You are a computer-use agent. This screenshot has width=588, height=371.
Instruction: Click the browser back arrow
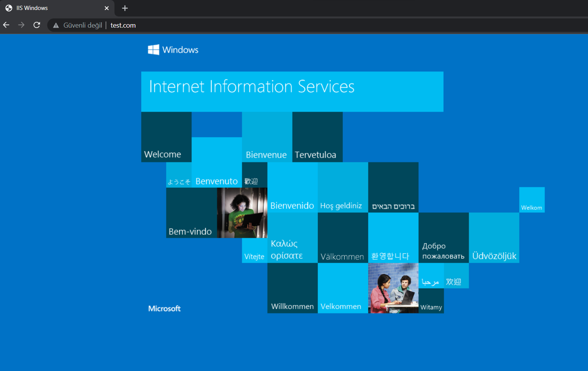pyautogui.click(x=6, y=25)
